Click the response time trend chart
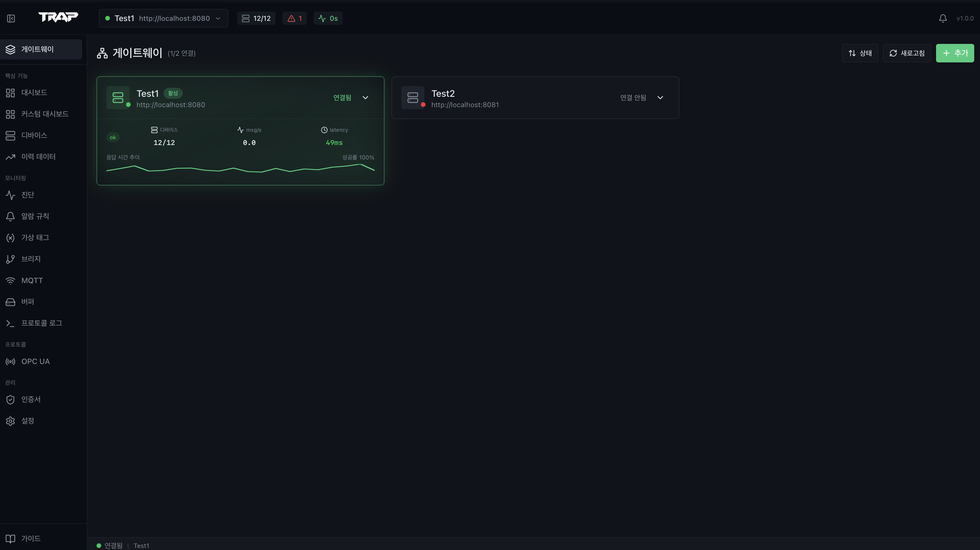Image resolution: width=980 pixels, height=550 pixels. tap(240, 169)
